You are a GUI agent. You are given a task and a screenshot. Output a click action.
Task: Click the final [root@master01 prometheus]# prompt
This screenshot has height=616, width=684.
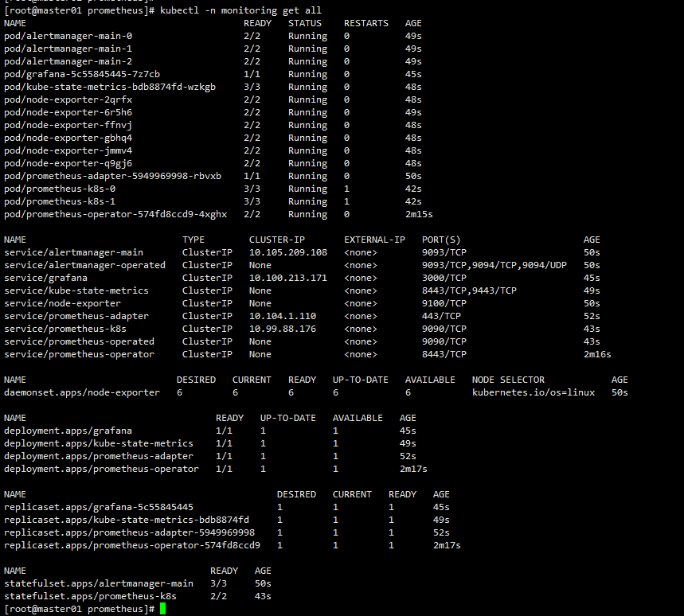tap(80, 609)
